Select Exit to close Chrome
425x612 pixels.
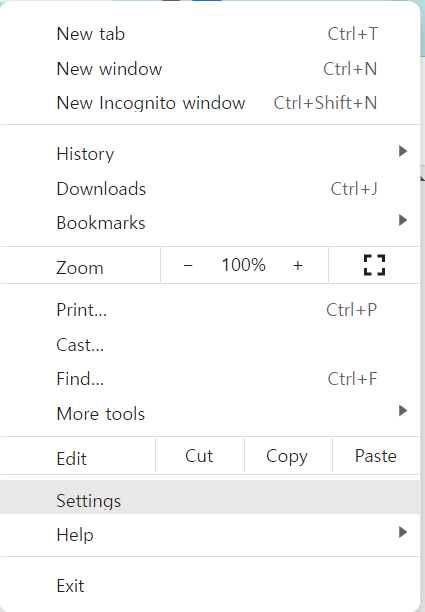point(210,586)
